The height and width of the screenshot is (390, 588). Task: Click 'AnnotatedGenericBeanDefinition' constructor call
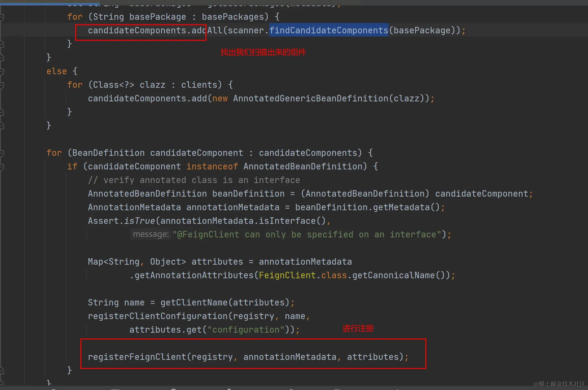click(310, 98)
